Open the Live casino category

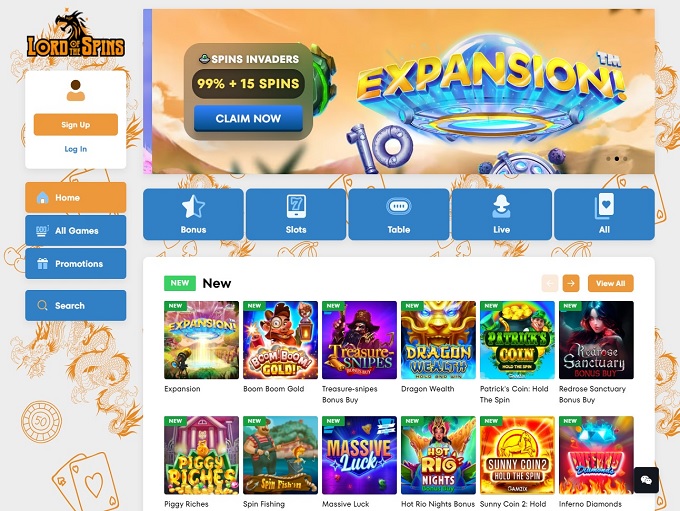(x=501, y=214)
